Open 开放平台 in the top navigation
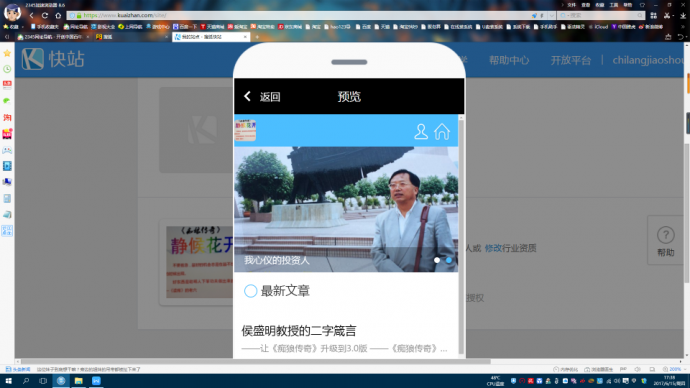 [571, 60]
